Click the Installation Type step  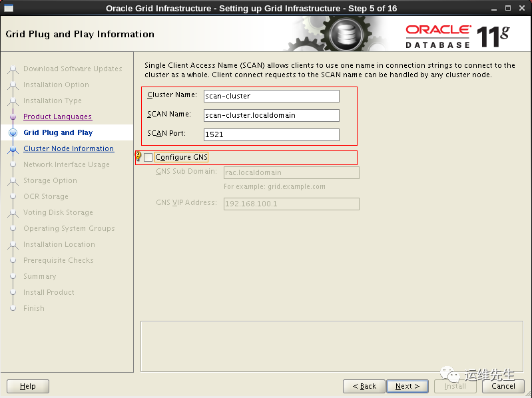52,100
